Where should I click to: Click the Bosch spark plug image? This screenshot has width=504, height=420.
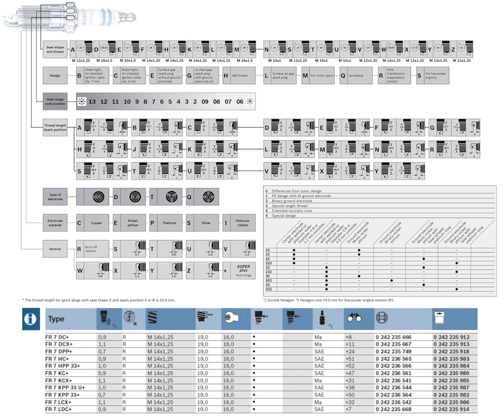[x=69, y=17]
